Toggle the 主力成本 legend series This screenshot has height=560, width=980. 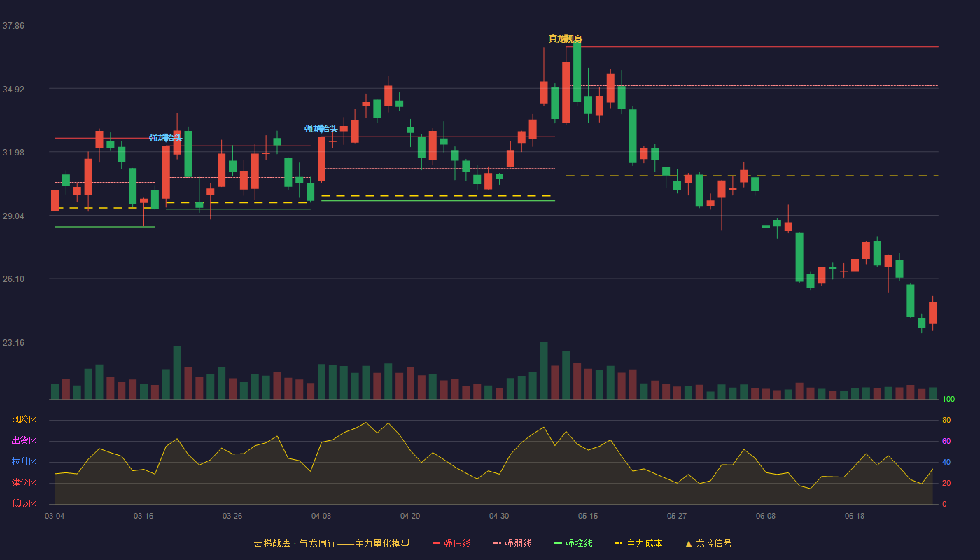[638, 543]
